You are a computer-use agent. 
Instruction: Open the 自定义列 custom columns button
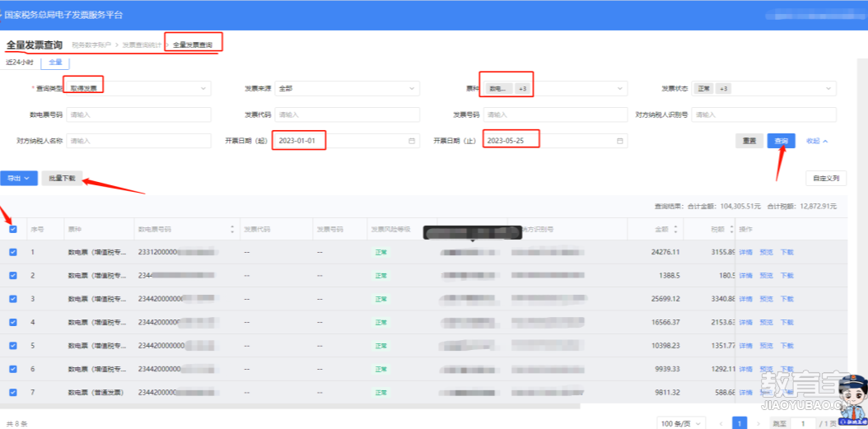826,178
